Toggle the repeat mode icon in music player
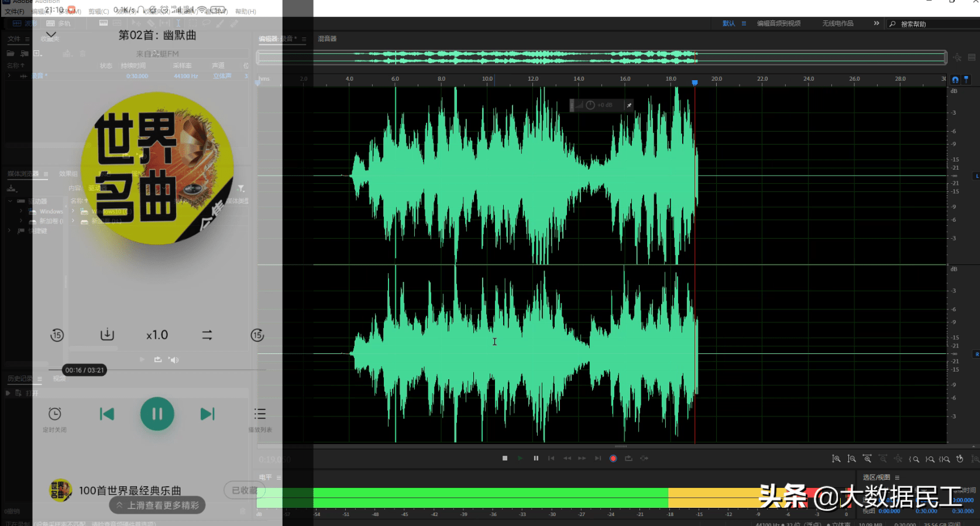 [207, 335]
